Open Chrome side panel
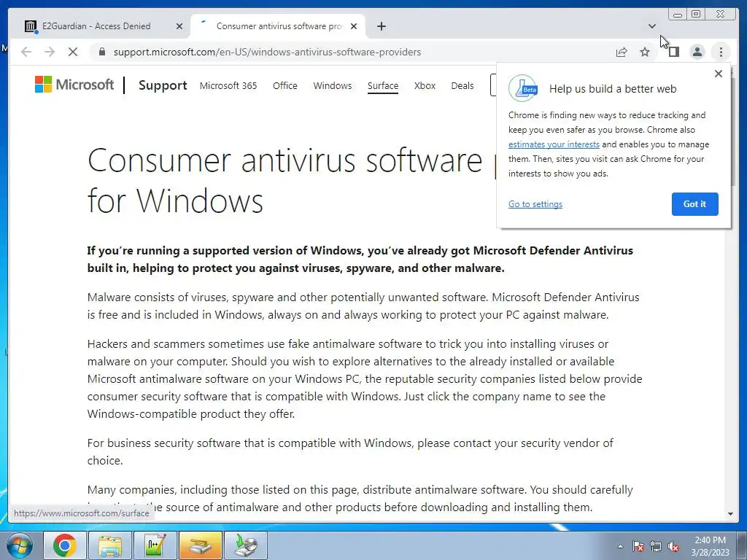Screen dimensions: 747x560 [673, 52]
